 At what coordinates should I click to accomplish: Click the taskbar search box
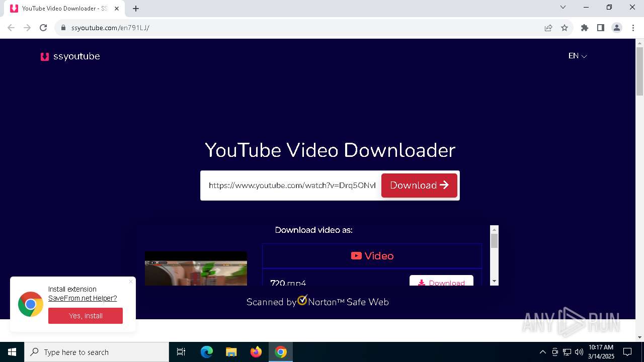(97, 352)
